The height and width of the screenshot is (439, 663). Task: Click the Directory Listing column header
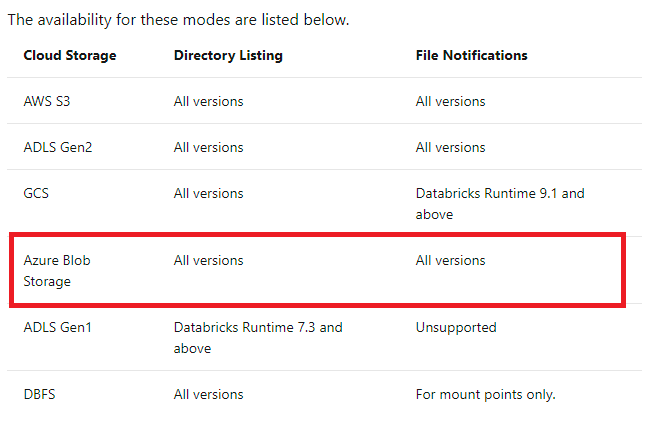point(228,55)
